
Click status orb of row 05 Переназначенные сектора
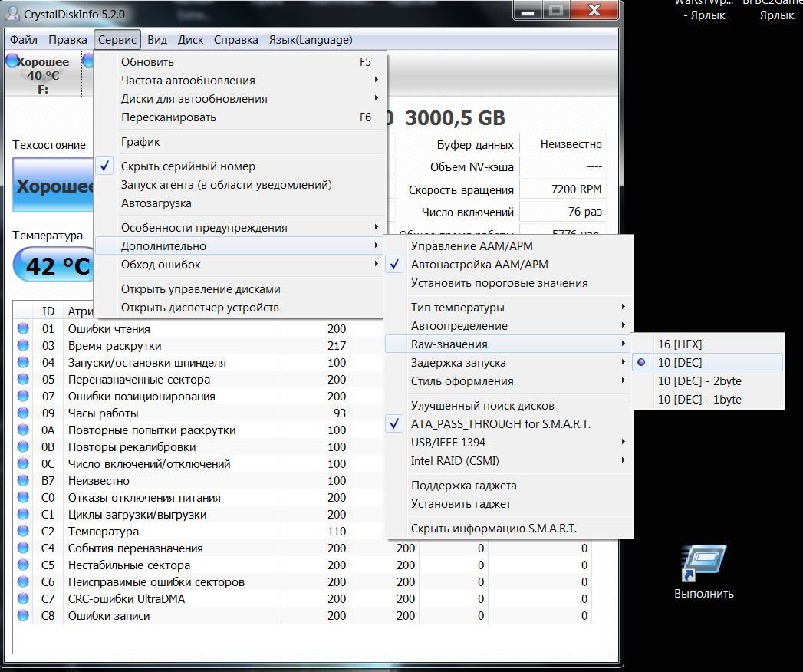(23, 379)
